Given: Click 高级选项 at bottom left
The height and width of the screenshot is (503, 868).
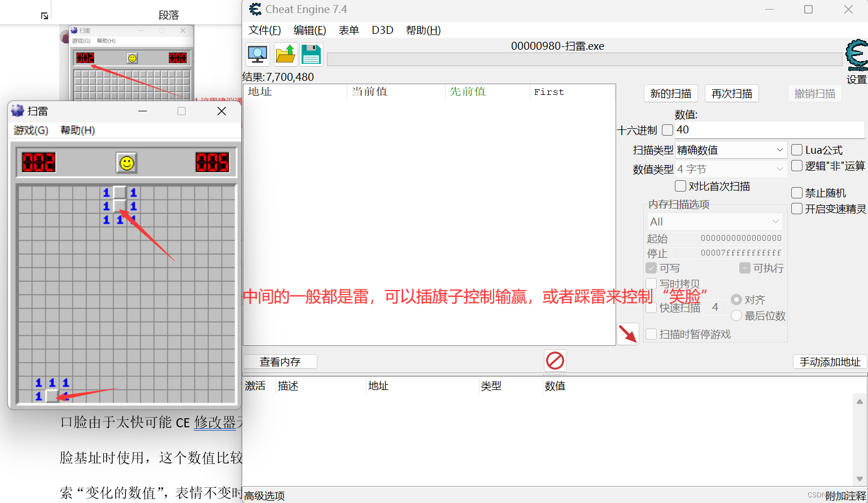Looking at the screenshot, I should [264, 496].
